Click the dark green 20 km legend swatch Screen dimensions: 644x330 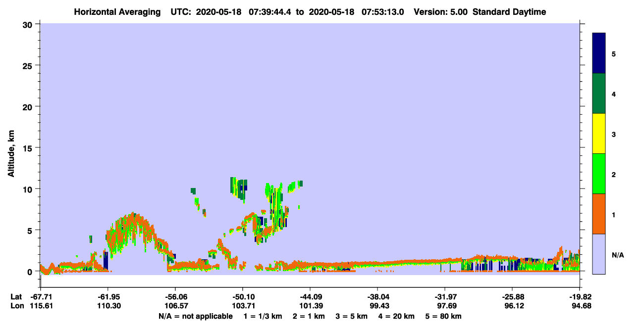[599, 94]
